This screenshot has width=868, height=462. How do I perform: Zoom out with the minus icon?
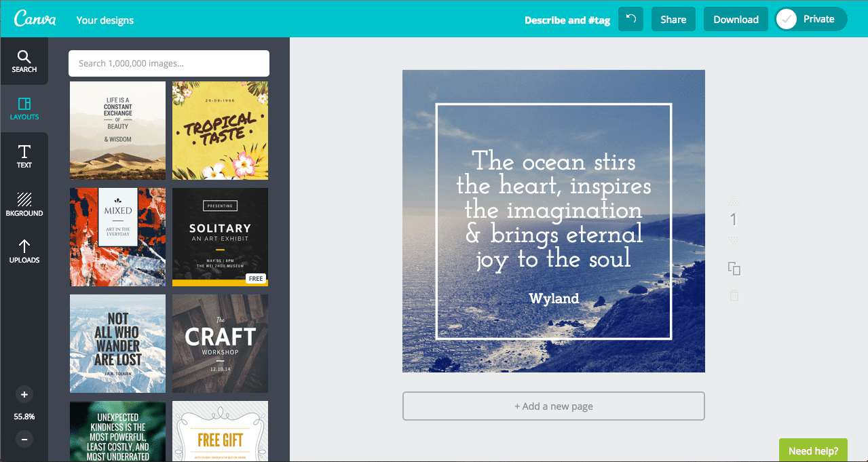tap(24, 439)
